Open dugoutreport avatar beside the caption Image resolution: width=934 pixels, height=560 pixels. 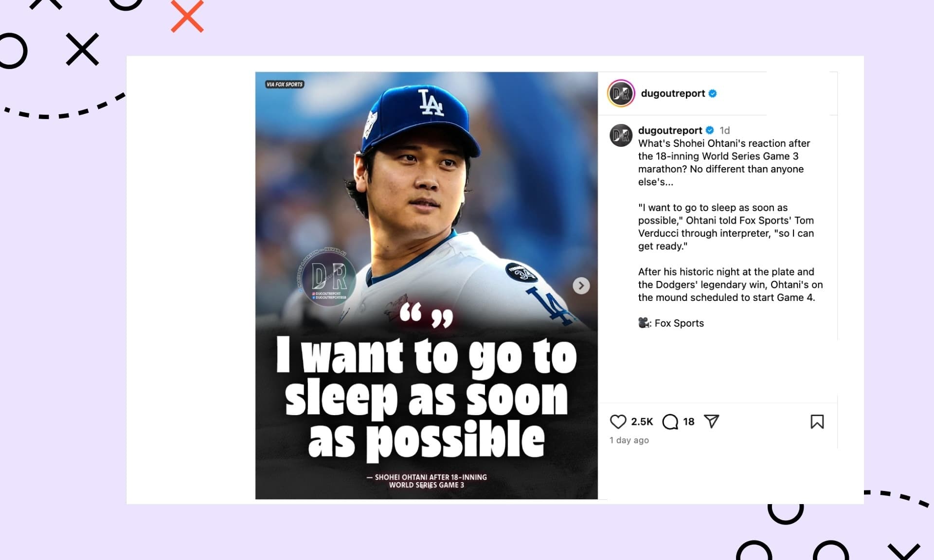[x=621, y=136]
